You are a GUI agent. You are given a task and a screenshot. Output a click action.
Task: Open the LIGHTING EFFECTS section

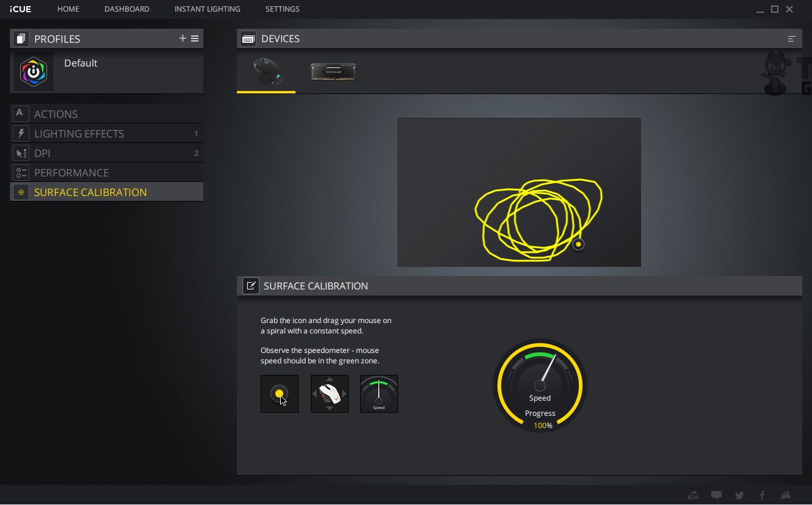pos(107,133)
